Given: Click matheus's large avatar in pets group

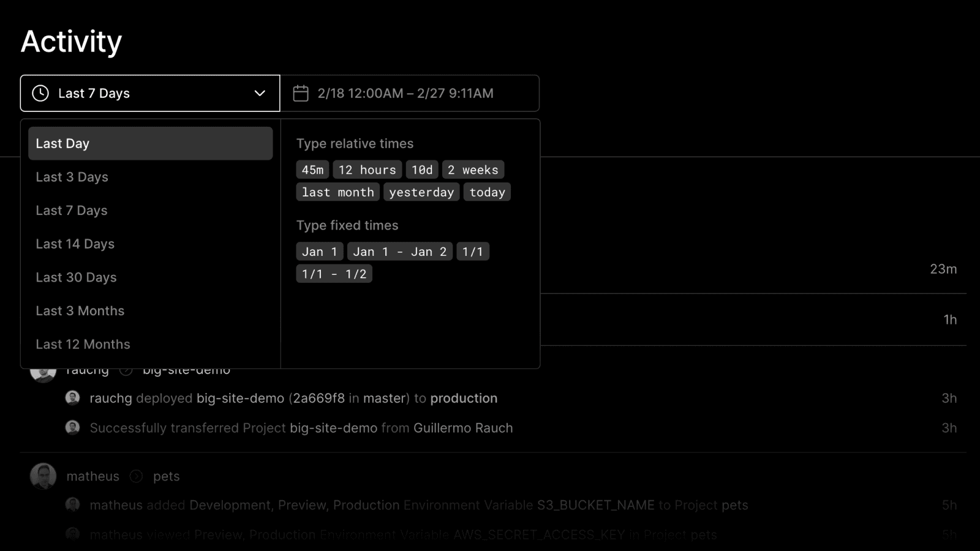Looking at the screenshot, I should tap(43, 476).
